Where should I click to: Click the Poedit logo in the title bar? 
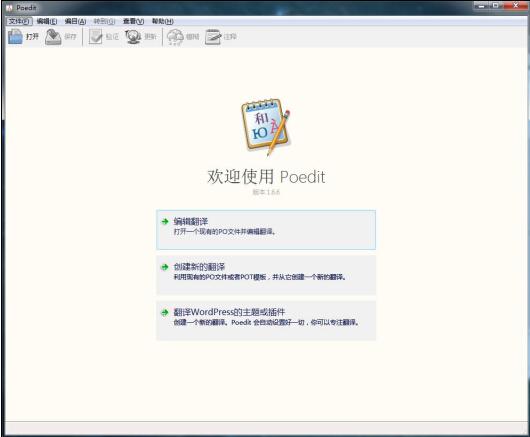(9, 7)
